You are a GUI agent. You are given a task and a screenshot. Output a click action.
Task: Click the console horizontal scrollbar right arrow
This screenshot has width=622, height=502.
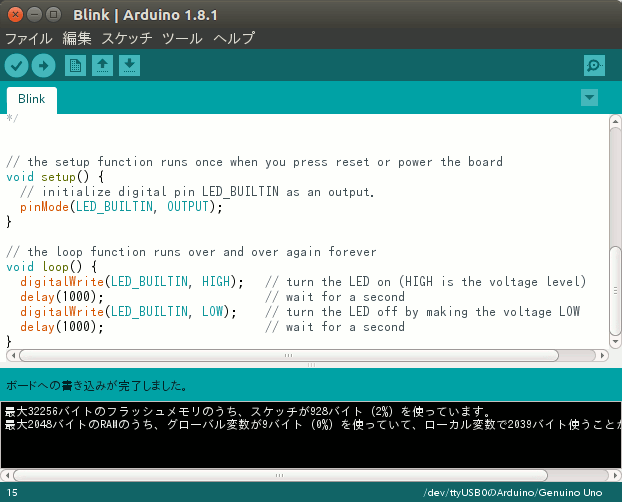615,475
